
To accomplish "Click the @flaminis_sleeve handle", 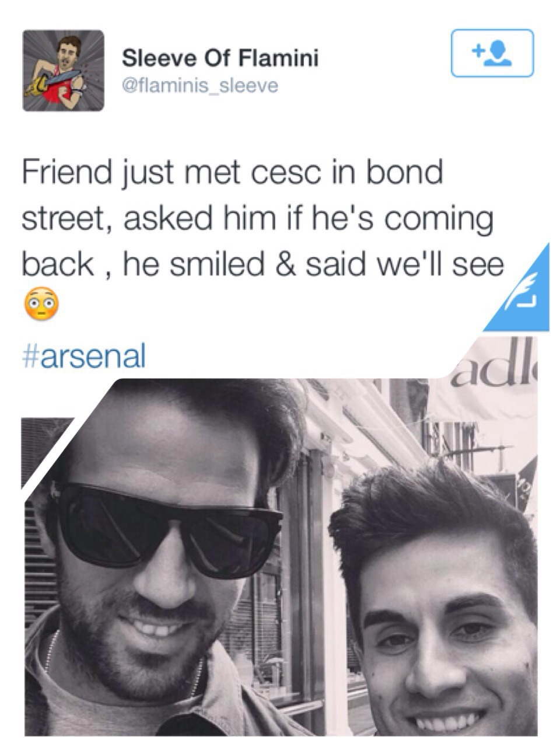I will [199, 86].
